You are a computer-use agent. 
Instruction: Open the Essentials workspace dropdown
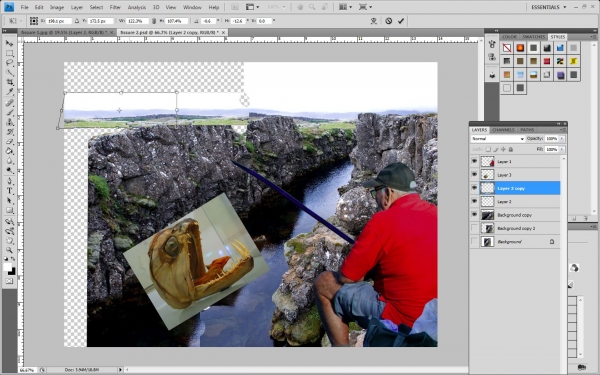(x=549, y=7)
